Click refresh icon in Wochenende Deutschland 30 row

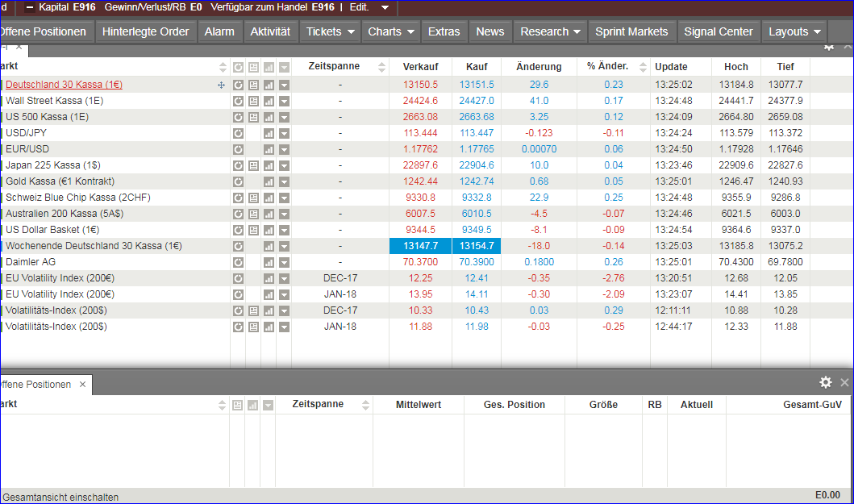tap(238, 246)
